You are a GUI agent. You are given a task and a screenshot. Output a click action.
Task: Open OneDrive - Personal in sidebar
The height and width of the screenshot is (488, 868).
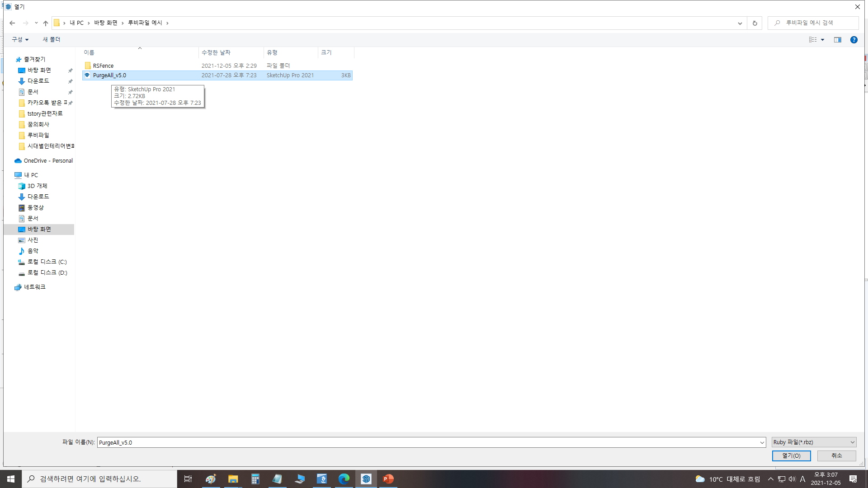click(48, 161)
